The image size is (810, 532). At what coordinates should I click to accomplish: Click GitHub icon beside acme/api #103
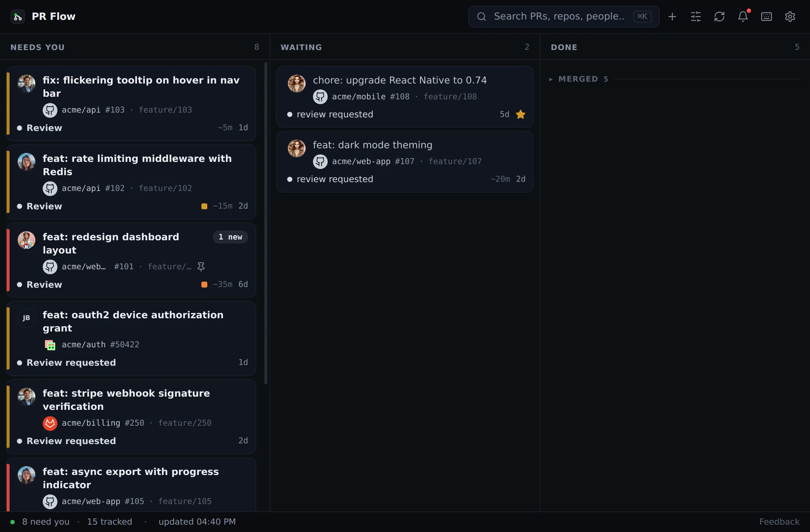tap(50, 110)
